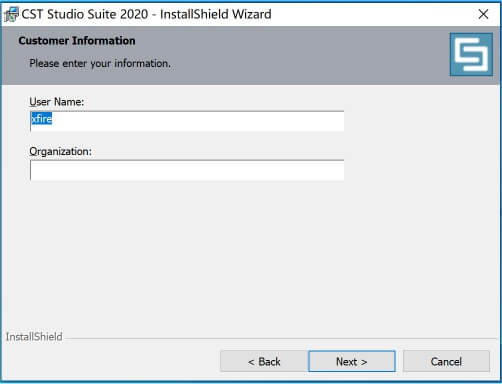Click the CST logo in header
This screenshot has height=384, width=502.
pos(471,54)
